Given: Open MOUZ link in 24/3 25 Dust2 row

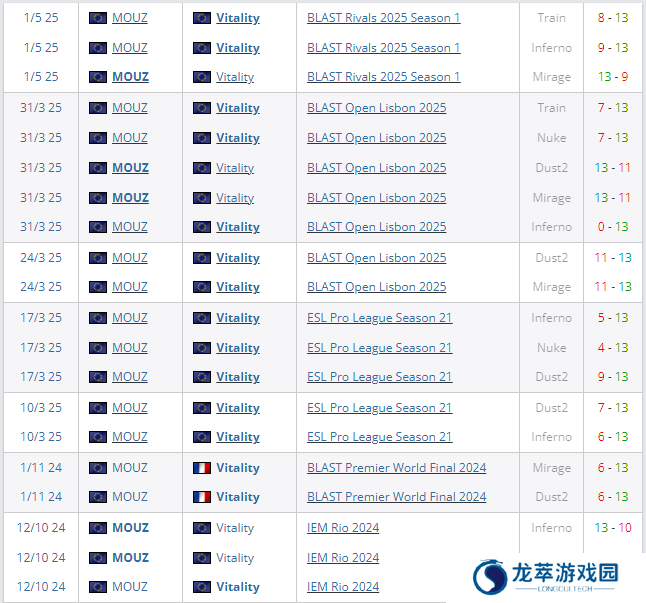Looking at the screenshot, I should point(130,258).
